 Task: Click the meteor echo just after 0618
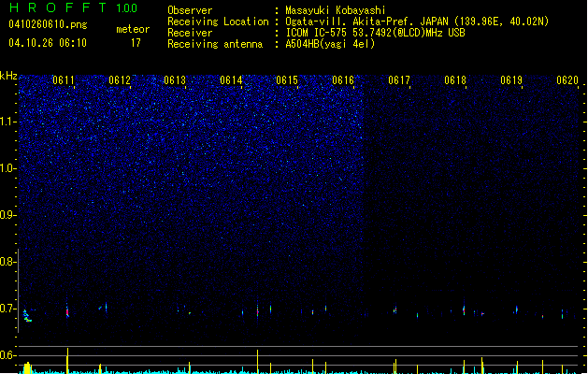pyautogui.click(x=464, y=310)
